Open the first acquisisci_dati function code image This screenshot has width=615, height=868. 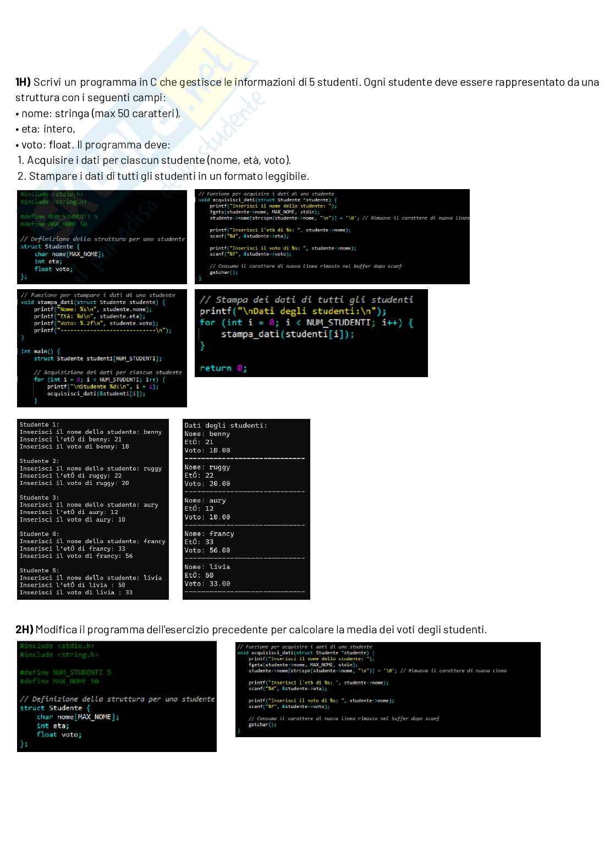click(332, 236)
